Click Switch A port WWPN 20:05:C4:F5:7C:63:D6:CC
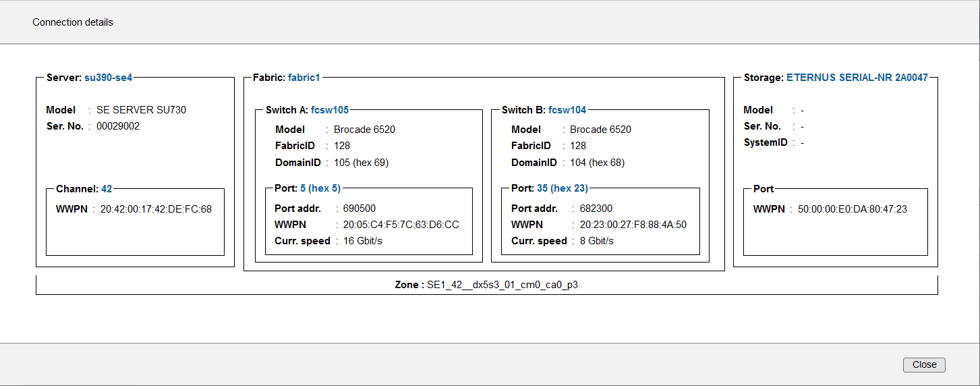 pos(401,225)
